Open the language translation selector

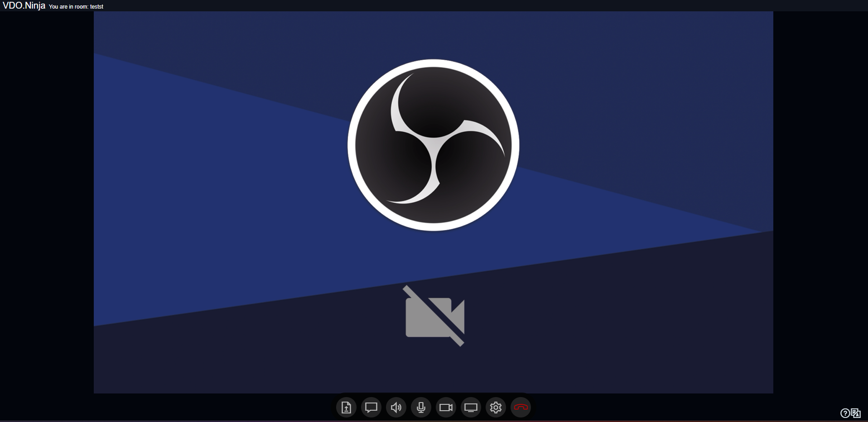pyautogui.click(x=856, y=413)
